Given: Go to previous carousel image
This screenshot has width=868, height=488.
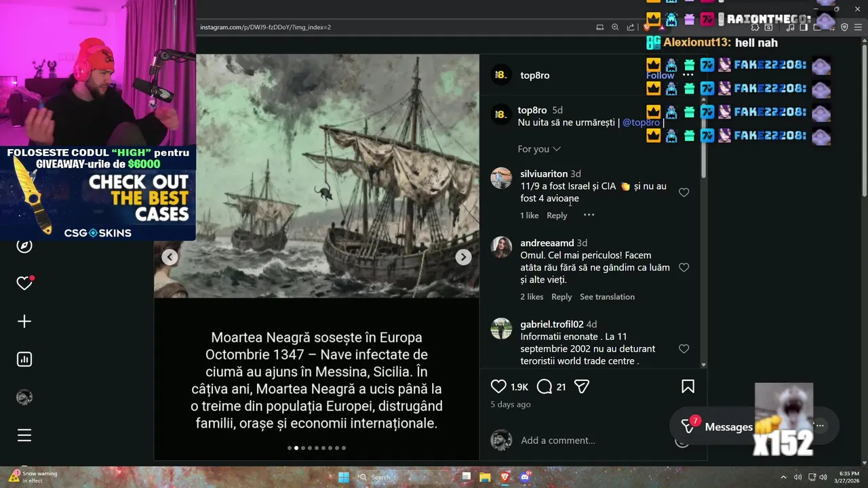Looking at the screenshot, I should (170, 257).
